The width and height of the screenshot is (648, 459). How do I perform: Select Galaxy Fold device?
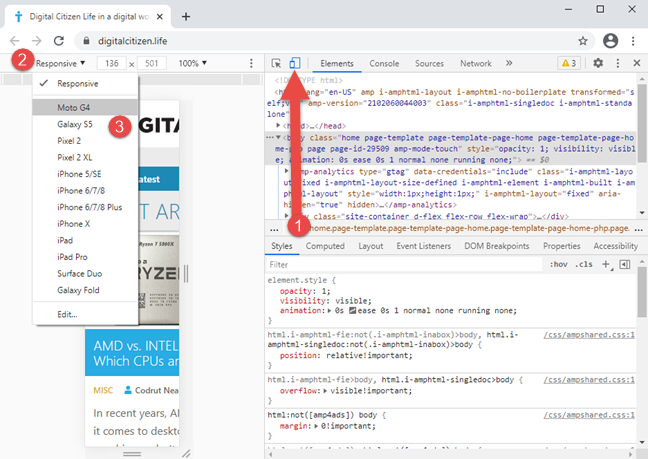pos(85,290)
